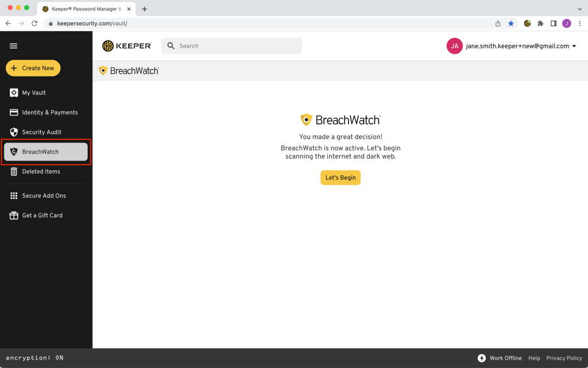
Task: Open a new browser tab with plus
Action: pos(144,9)
